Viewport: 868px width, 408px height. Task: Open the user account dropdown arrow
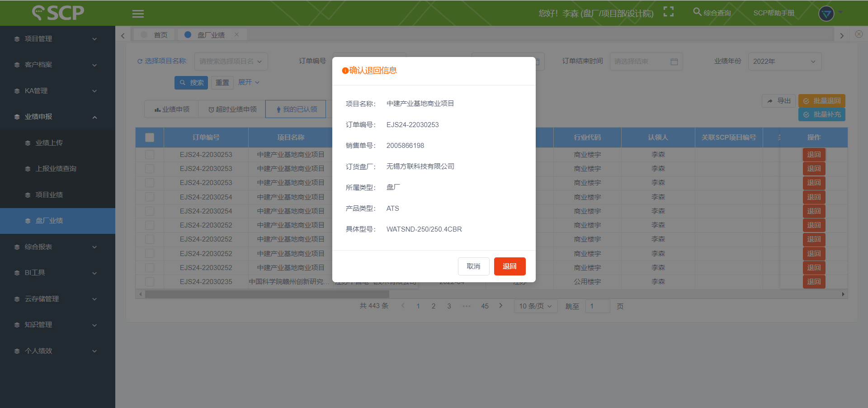click(x=840, y=12)
